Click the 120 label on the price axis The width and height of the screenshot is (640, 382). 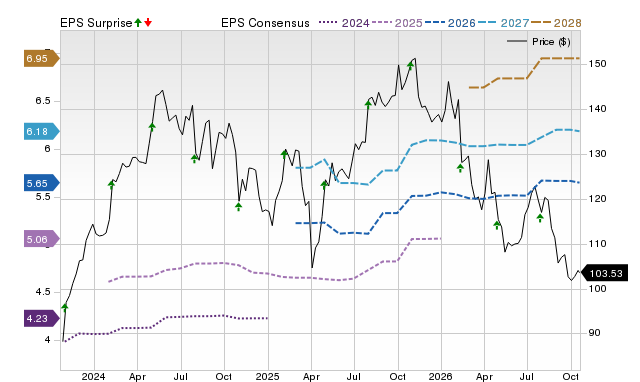click(597, 199)
